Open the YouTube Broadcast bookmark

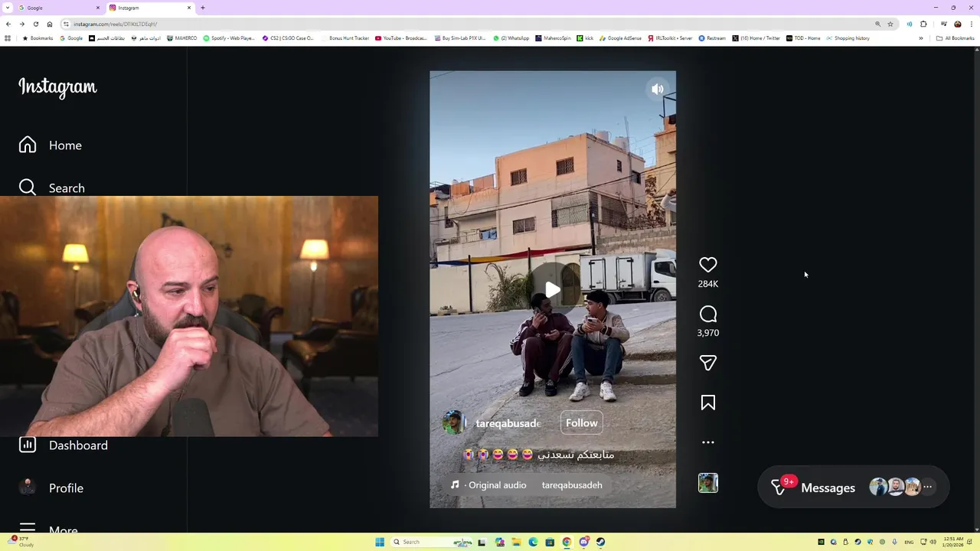point(401,38)
